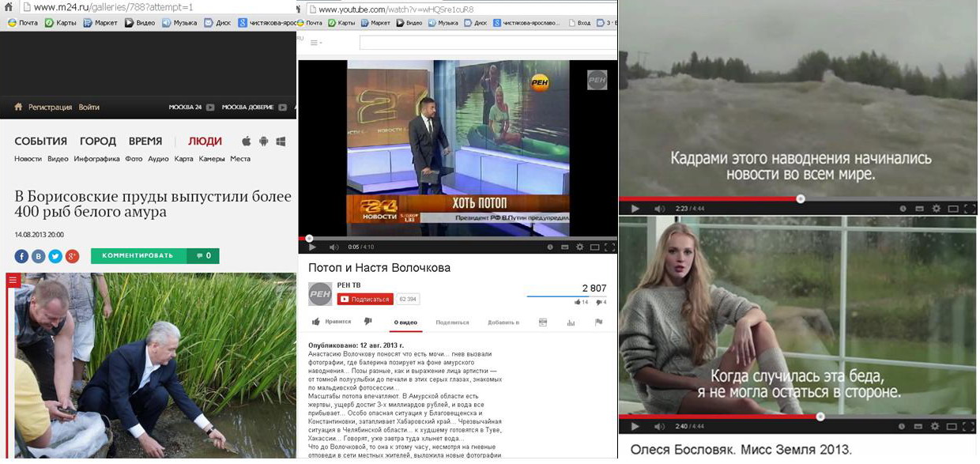Share the m24 article on Facebook

point(21,256)
